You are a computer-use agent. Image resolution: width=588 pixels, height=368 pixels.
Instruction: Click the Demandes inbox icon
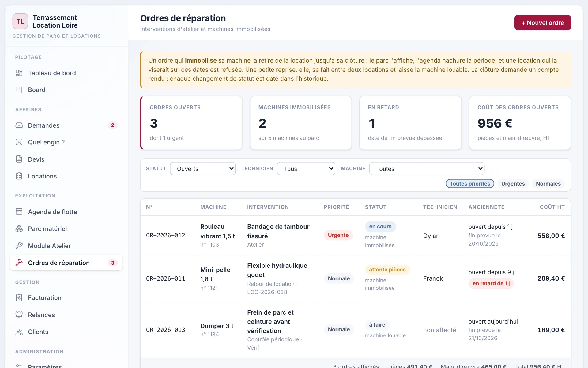coord(19,125)
